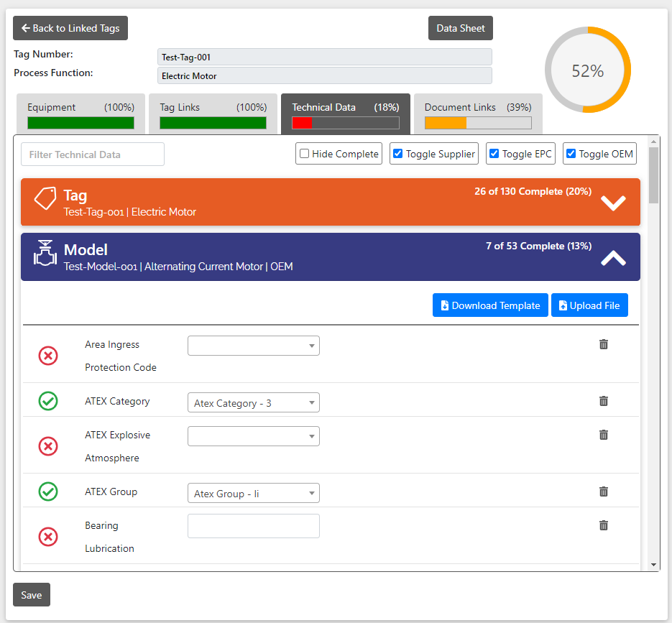Open the ATEX Category dropdown
This screenshot has width=672, height=623.
pos(254,403)
